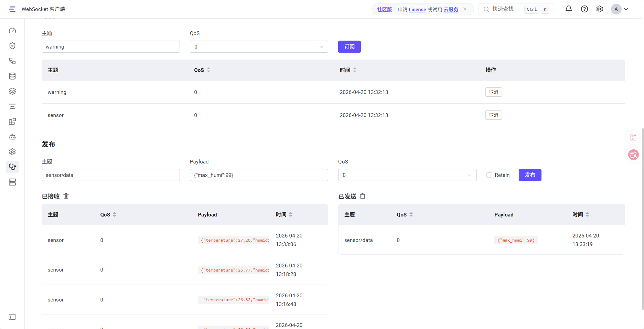Open the user avatar A menu
Viewport: 644px width, 329px height.
point(620,9)
